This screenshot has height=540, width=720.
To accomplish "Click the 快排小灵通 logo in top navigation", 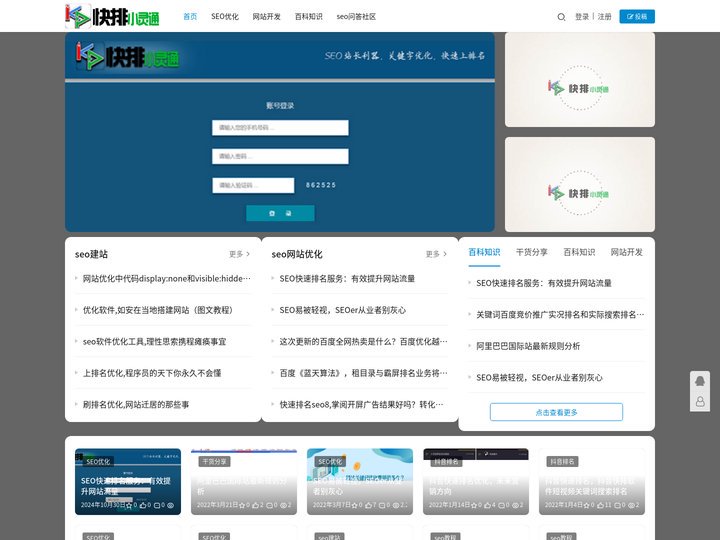I will (x=112, y=17).
